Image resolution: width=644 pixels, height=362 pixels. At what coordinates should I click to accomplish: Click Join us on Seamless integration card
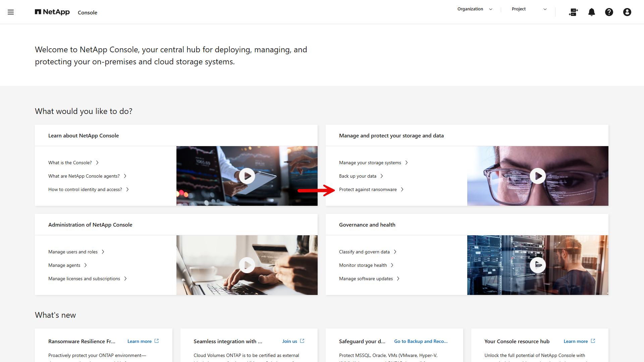(x=293, y=341)
